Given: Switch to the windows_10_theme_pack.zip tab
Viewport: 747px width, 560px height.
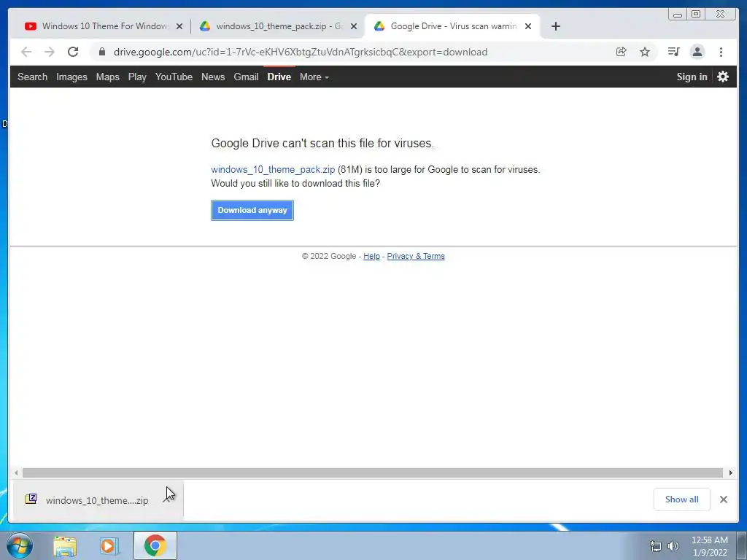Looking at the screenshot, I should [x=277, y=26].
